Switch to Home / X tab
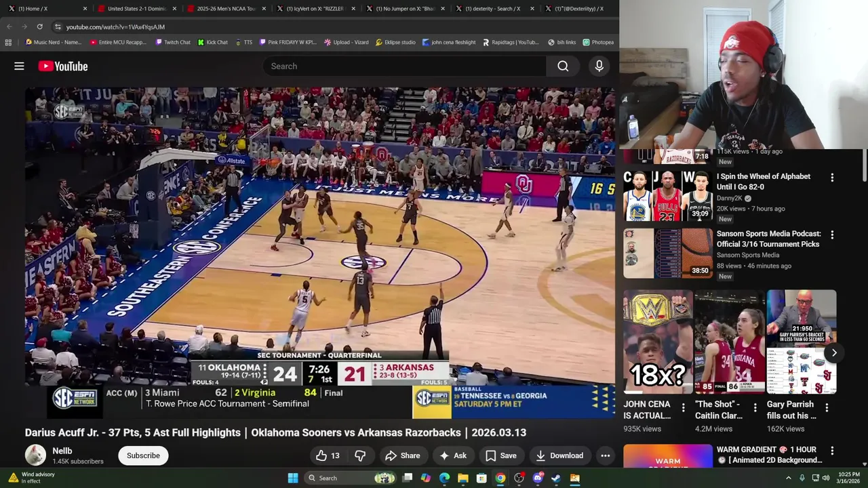The width and height of the screenshot is (868, 488). pos(46,9)
